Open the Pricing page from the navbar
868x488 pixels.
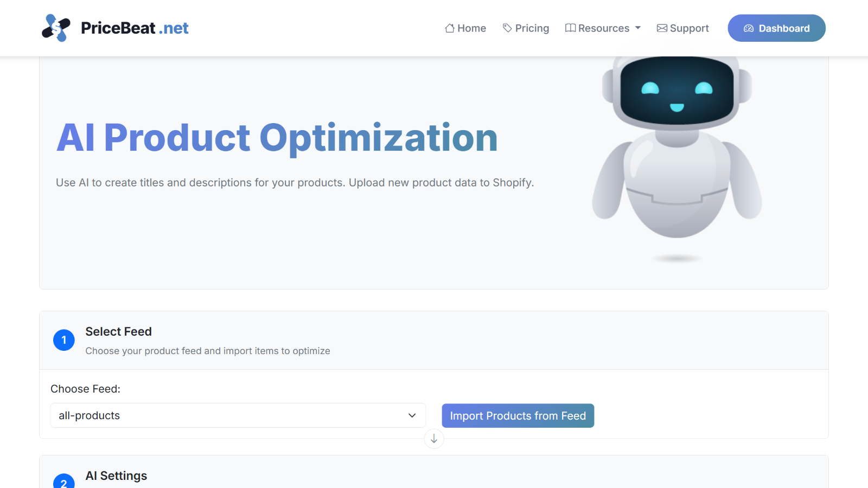click(x=532, y=28)
